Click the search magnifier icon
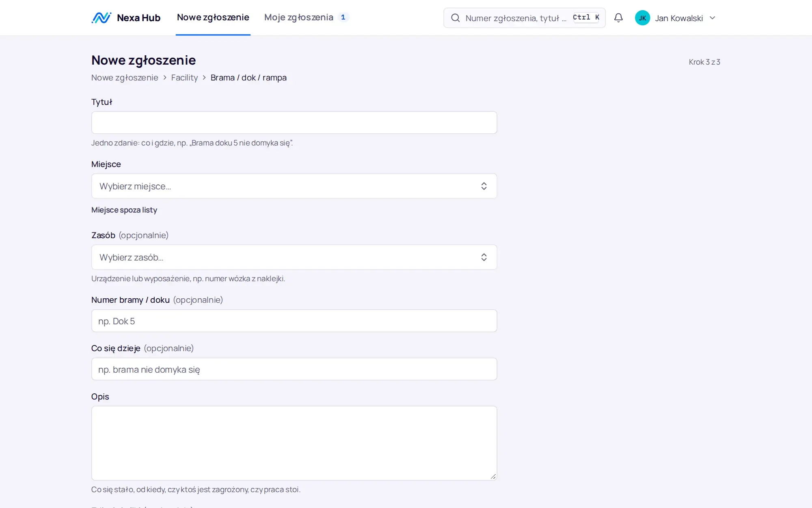 point(456,18)
